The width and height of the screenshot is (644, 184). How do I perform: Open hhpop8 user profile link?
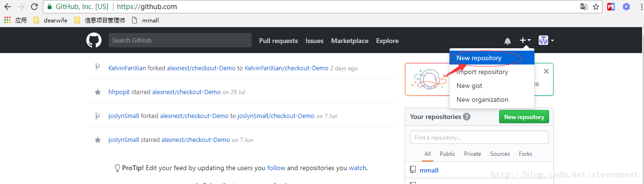point(119,92)
